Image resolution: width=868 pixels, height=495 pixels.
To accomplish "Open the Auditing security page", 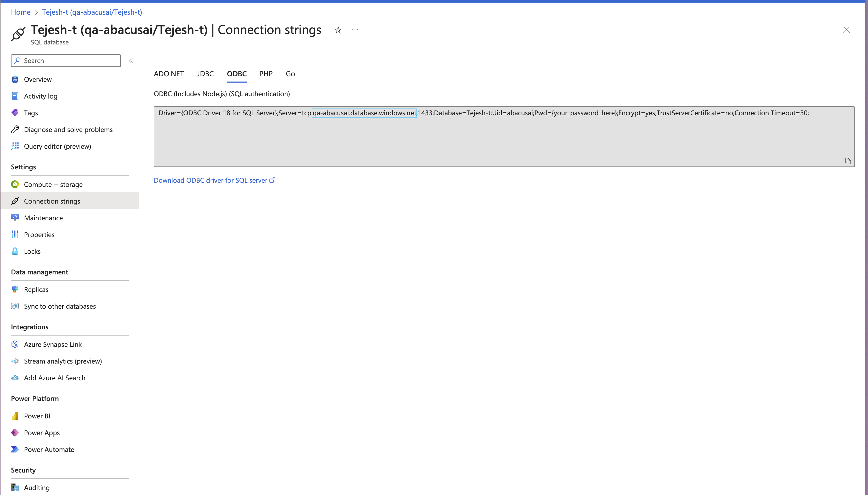I will click(x=36, y=487).
